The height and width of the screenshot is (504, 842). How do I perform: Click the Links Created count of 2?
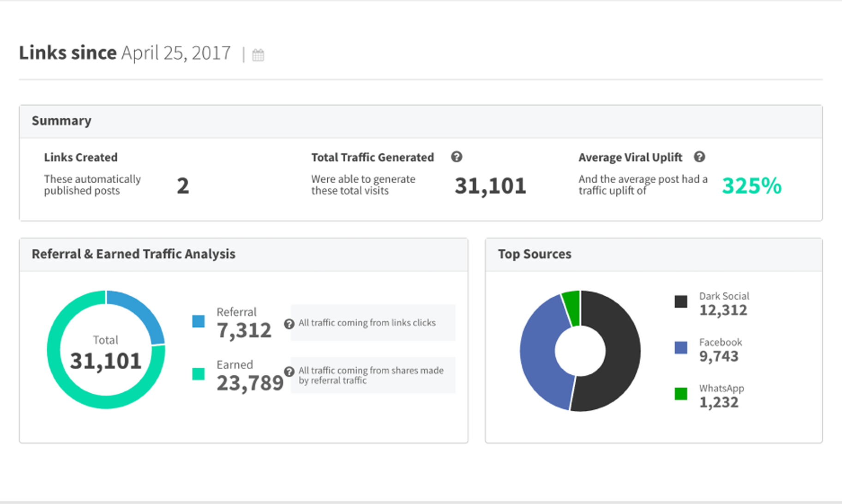(183, 185)
